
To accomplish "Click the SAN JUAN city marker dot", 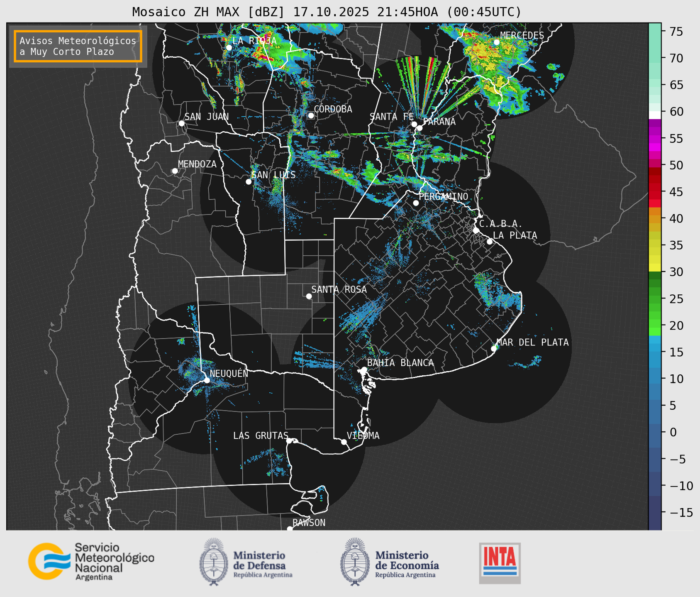I will [181, 123].
